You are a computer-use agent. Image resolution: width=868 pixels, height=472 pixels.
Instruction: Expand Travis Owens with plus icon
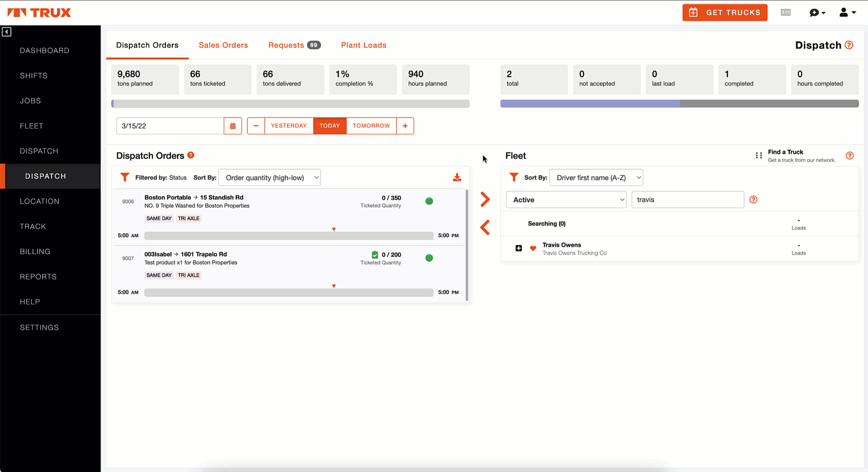[519, 248]
